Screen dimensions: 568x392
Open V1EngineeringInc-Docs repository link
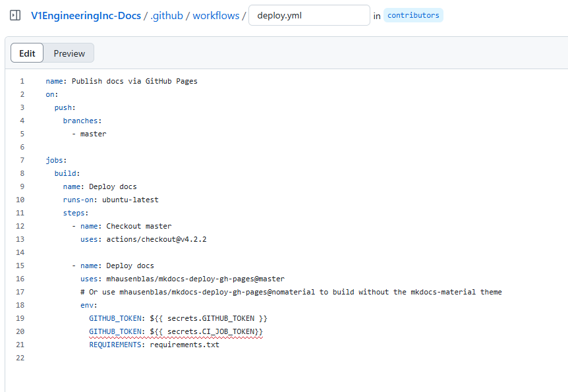(x=86, y=16)
